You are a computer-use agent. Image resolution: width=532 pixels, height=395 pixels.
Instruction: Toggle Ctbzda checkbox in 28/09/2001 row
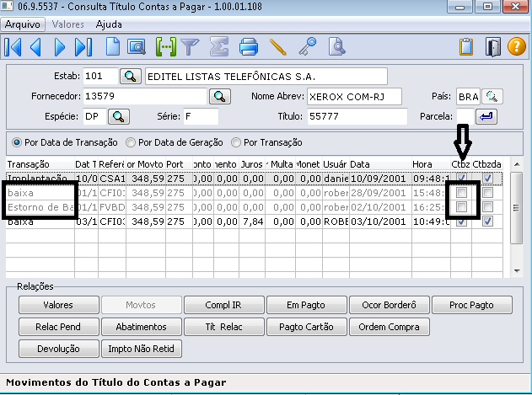point(487,193)
